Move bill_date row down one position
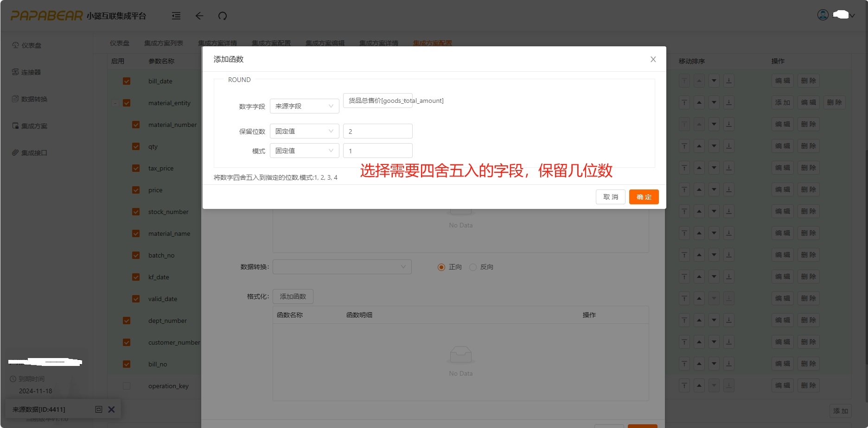 click(714, 81)
